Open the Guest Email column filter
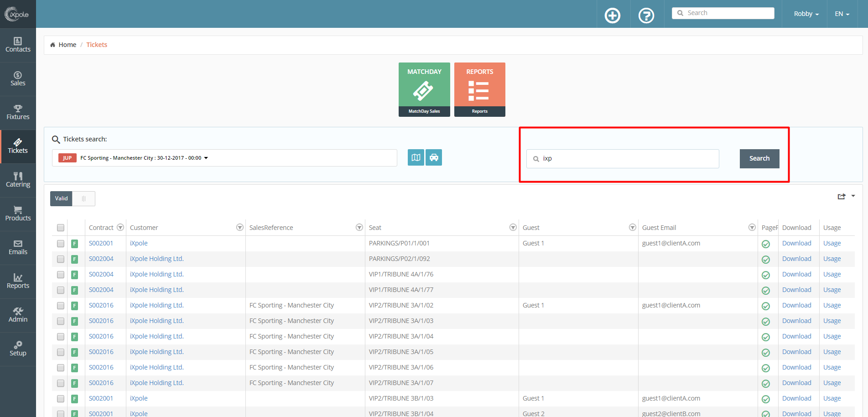868x417 pixels. pyautogui.click(x=752, y=227)
